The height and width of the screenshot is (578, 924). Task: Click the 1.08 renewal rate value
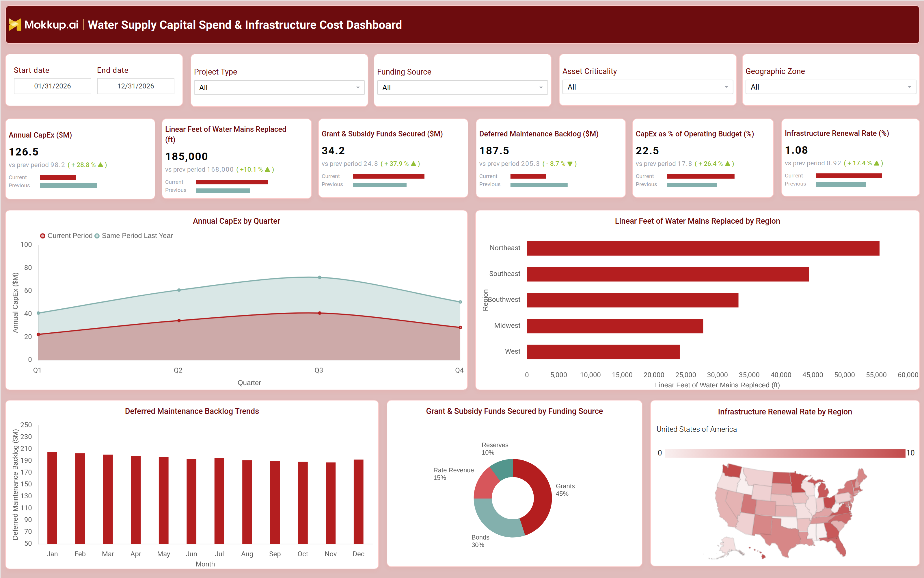(x=796, y=150)
